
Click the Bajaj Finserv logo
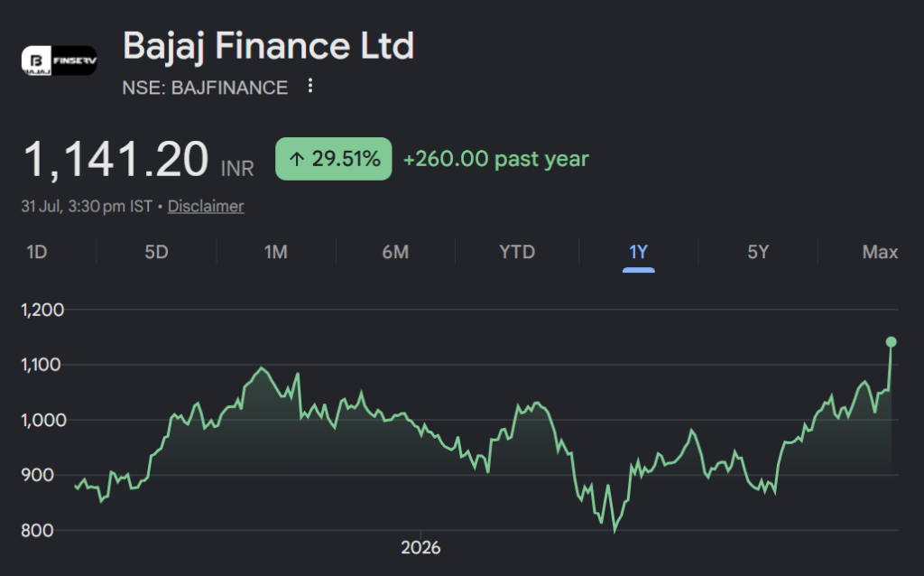click(59, 60)
